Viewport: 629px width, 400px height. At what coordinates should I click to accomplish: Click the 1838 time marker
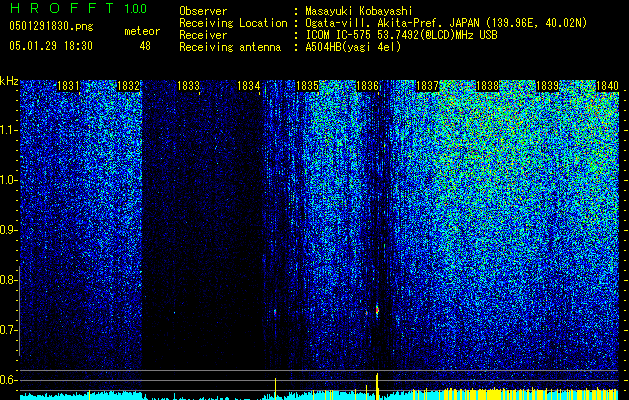pyautogui.click(x=487, y=86)
